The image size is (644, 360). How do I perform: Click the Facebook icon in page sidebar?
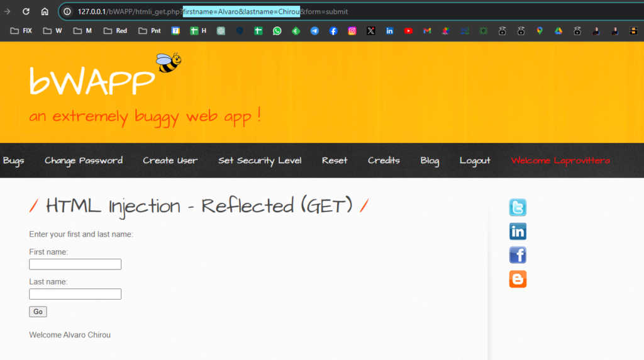click(x=518, y=255)
